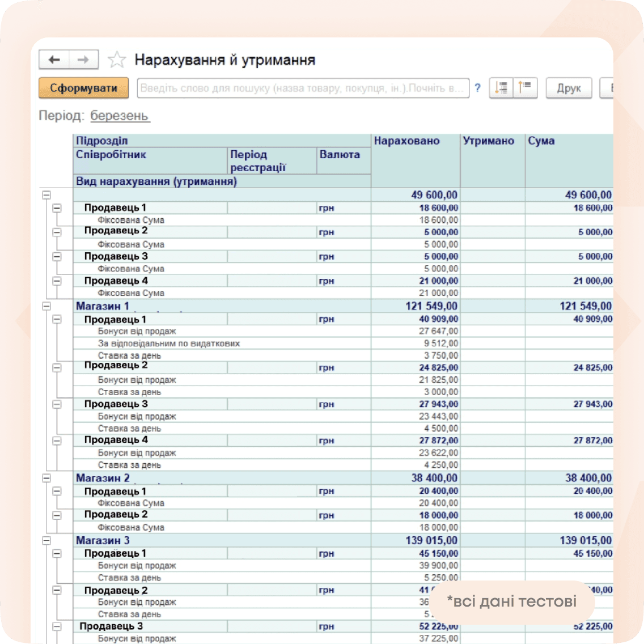Select the Валюта column header

pos(344,160)
